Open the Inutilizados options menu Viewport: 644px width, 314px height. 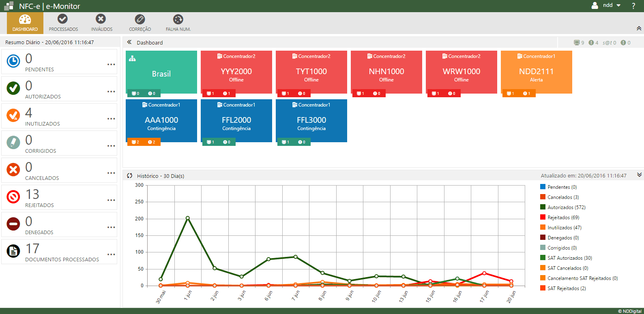111,119
